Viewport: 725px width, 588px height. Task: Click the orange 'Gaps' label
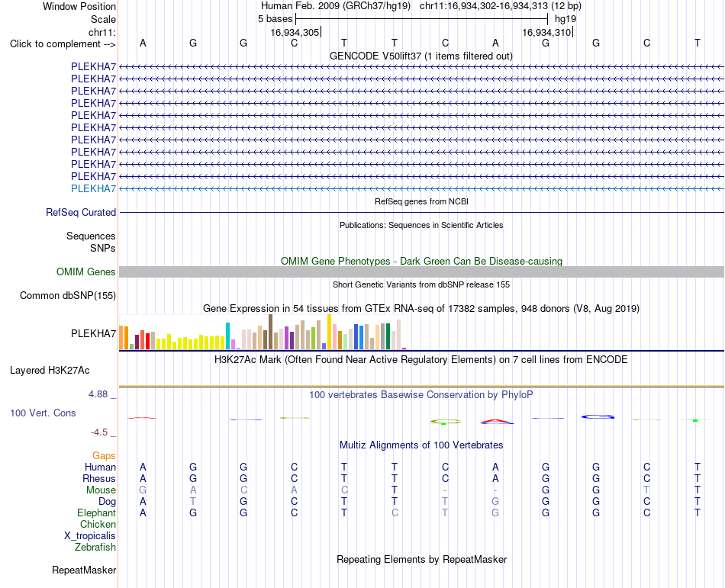pyautogui.click(x=104, y=456)
